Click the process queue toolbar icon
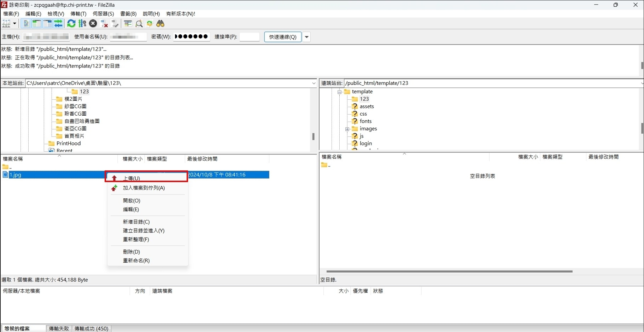 82,24
